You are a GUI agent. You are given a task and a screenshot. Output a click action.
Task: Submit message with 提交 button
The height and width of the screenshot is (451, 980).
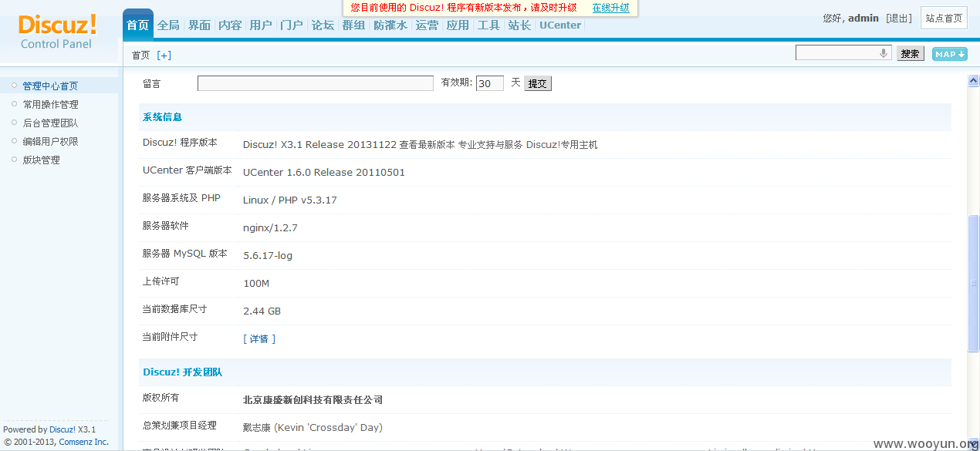click(x=538, y=83)
